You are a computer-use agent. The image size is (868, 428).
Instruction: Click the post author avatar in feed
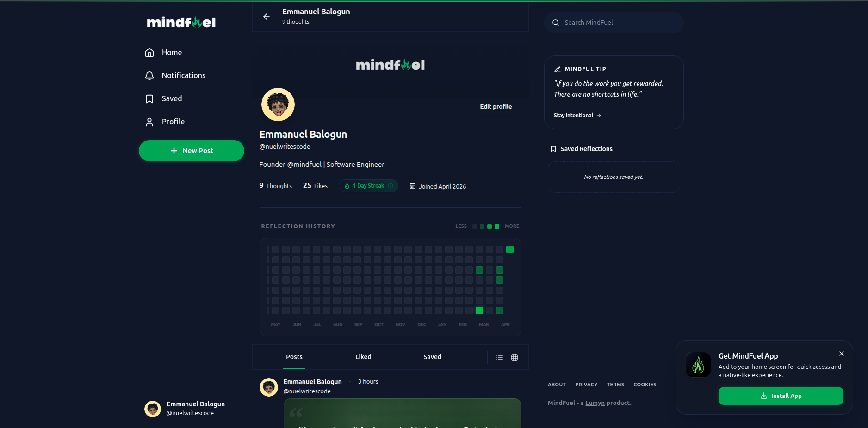click(x=269, y=387)
